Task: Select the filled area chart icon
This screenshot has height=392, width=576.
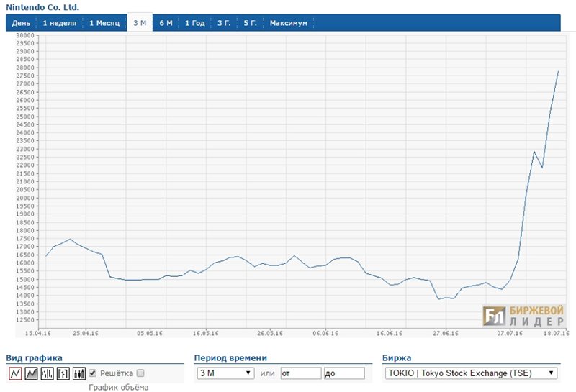Action: (x=31, y=373)
